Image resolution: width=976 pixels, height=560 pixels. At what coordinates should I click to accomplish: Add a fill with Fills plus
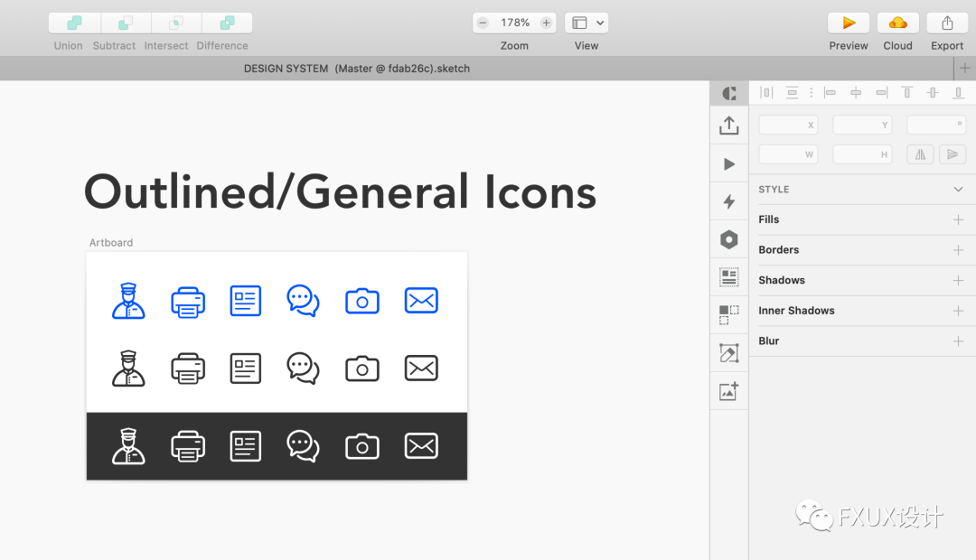point(958,219)
